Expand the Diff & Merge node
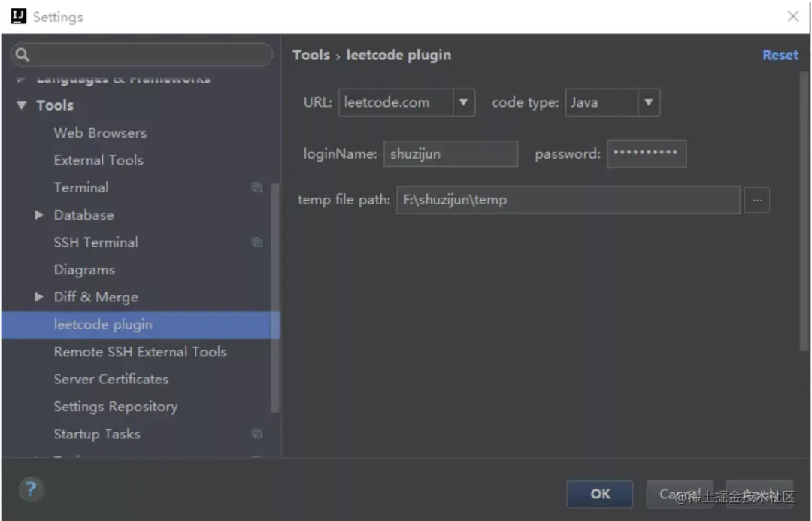Screen dimensions: 812x521 pos(39,297)
